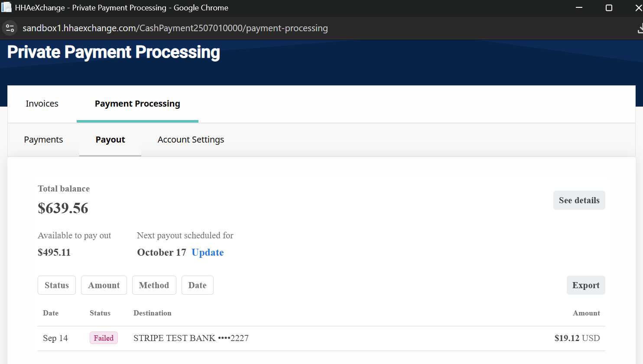Image resolution: width=643 pixels, height=364 pixels.
Task: Minimize the Chrome window
Action: [579, 8]
